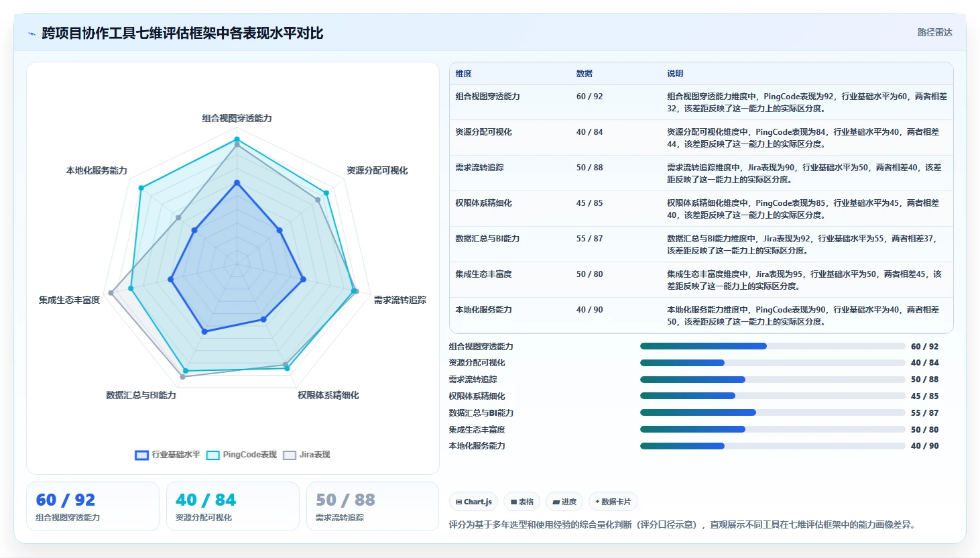Click the 本地化服务能力 progress bar

point(772,446)
